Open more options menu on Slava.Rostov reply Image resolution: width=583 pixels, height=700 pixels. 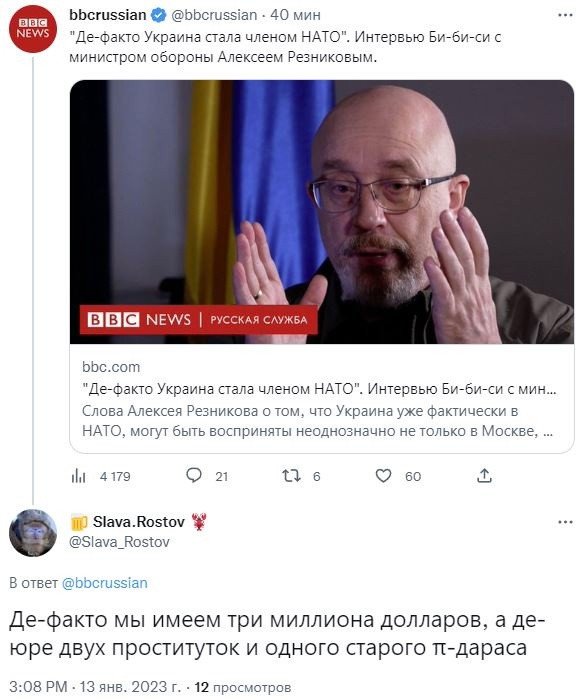pyautogui.click(x=565, y=522)
